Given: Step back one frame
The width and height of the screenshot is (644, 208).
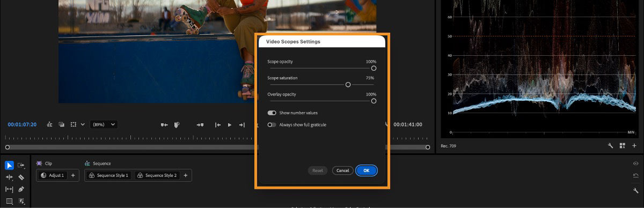Looking at the screenshot, I should [x=218, y=125].
